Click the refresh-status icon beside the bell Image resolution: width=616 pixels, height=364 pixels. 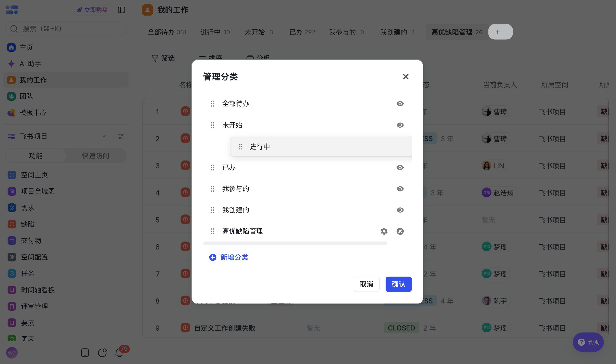102,353
